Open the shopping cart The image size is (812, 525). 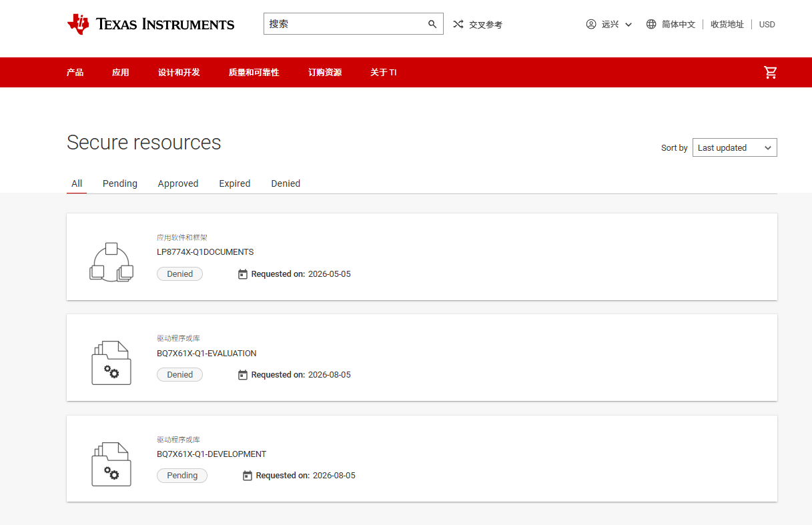771,72
